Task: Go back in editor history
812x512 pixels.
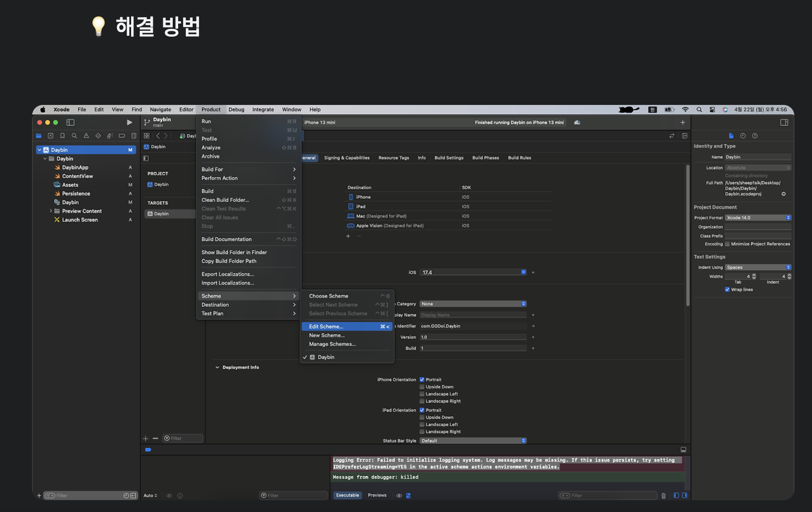Action: coord(158,136)
